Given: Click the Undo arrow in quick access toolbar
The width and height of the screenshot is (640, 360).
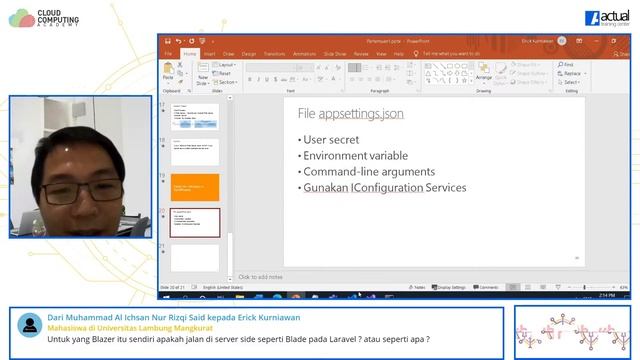Looking at the screenshot, I should 178,41.
